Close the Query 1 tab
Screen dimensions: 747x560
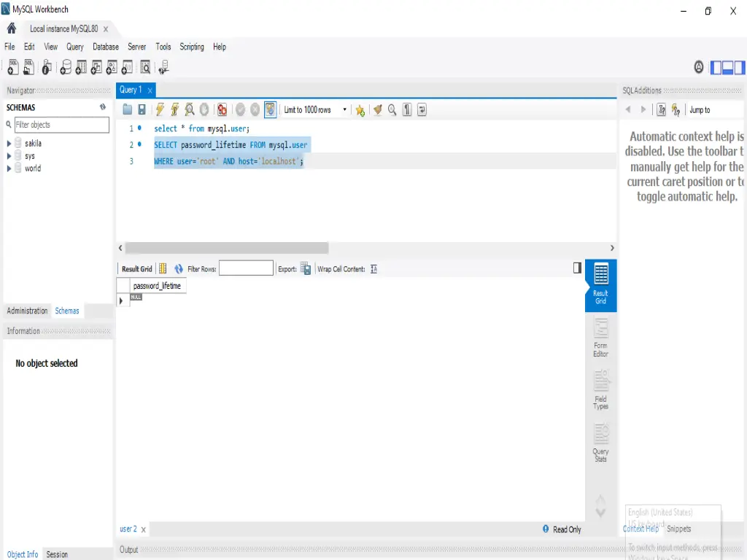coord(150,90)
